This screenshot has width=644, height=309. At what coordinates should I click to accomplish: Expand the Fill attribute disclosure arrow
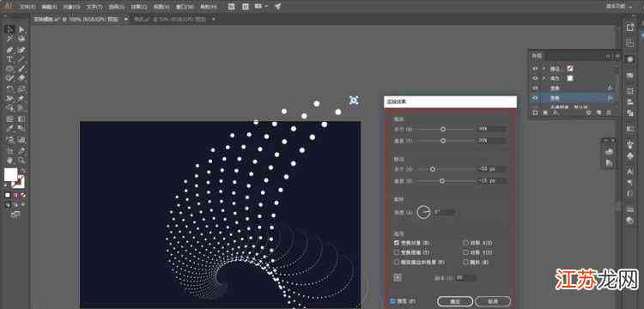tap(544, 78)
